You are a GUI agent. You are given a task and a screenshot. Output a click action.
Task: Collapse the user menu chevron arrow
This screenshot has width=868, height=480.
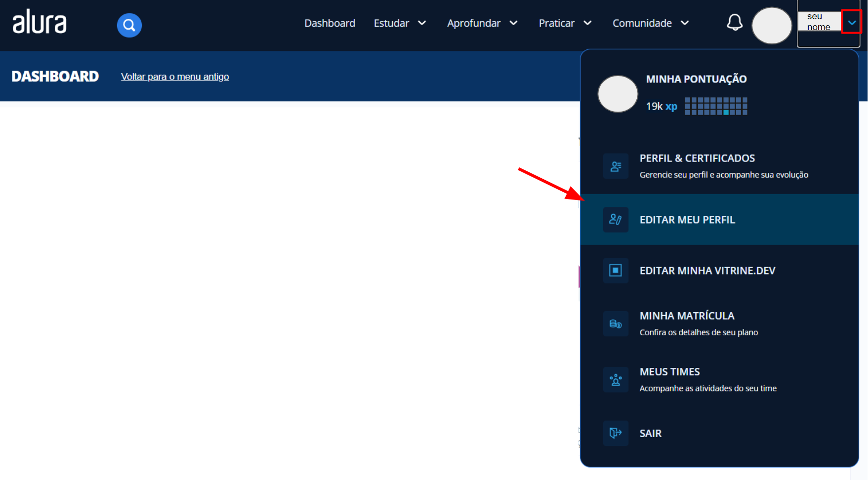tap(851, 23)
